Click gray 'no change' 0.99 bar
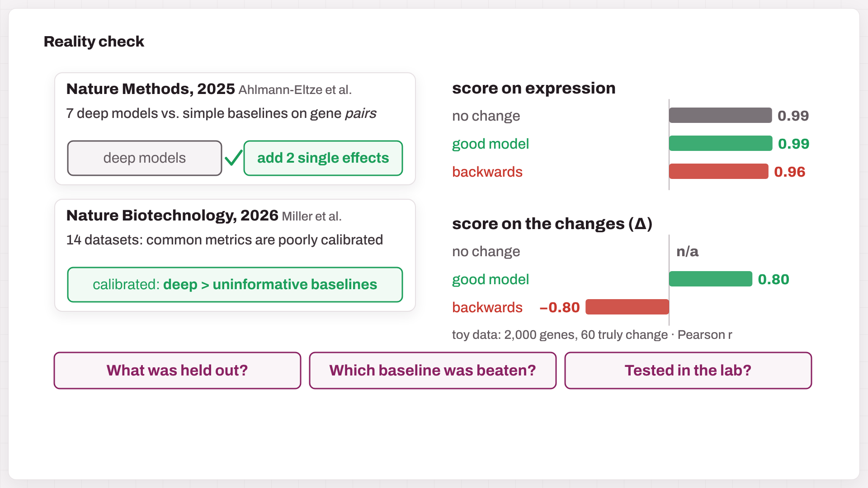 click(721, 115)
